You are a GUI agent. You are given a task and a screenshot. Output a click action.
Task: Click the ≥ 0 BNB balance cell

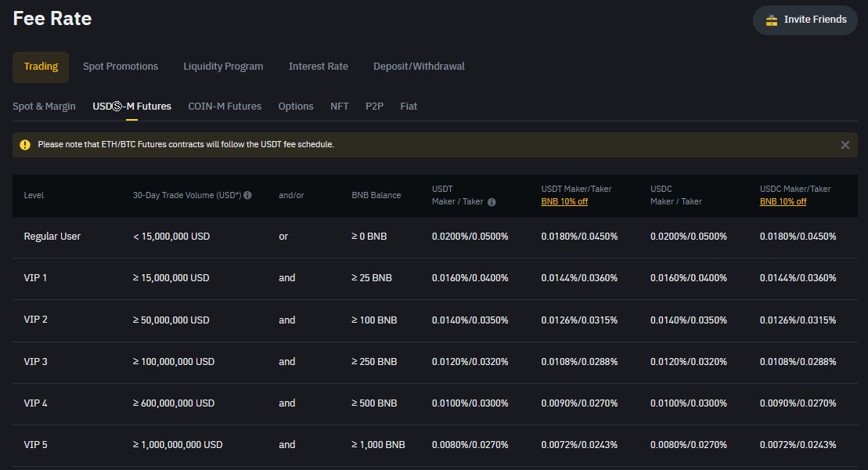point(369,237)
